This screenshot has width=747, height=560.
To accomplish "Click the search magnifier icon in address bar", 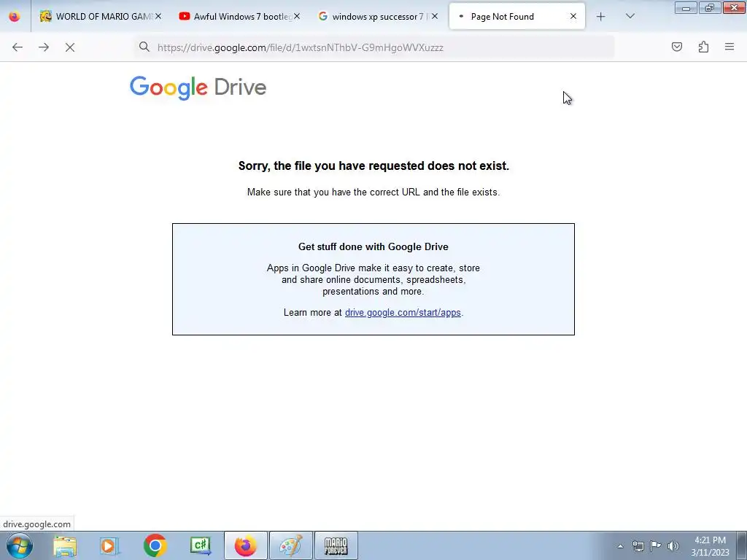I will coord(144,47).
